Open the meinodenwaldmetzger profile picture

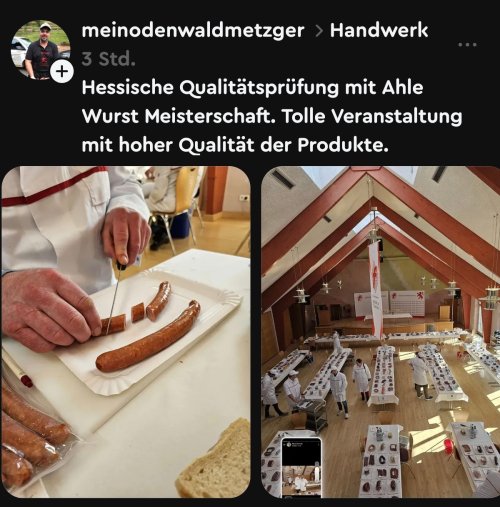41,50
